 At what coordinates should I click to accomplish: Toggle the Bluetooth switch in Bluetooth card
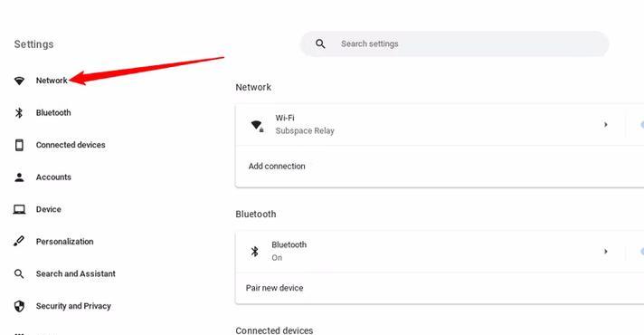pos(641,251)
